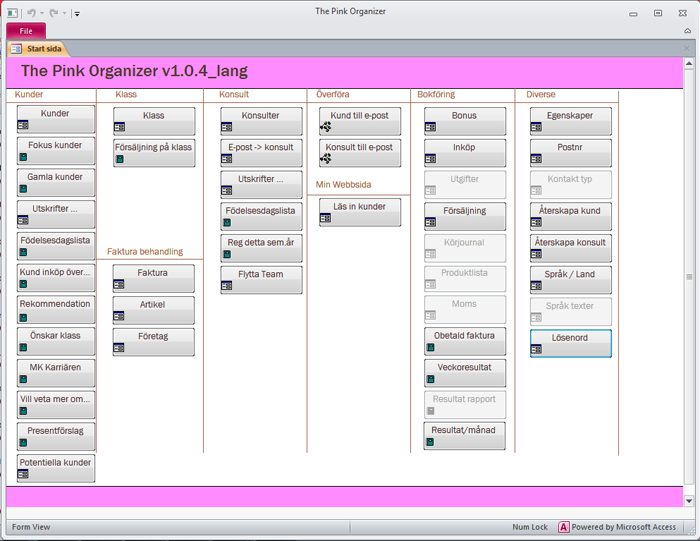Click the Veckoresultat button
The image size is (700, 541).
pos(465,373)
